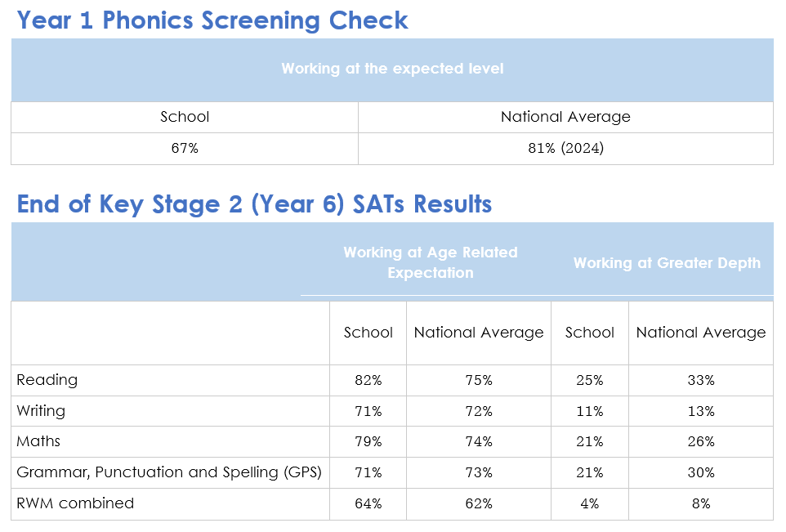The image size is (786, 532).
Task: Select the 'Working at the expected level' header
Action: 392,69
